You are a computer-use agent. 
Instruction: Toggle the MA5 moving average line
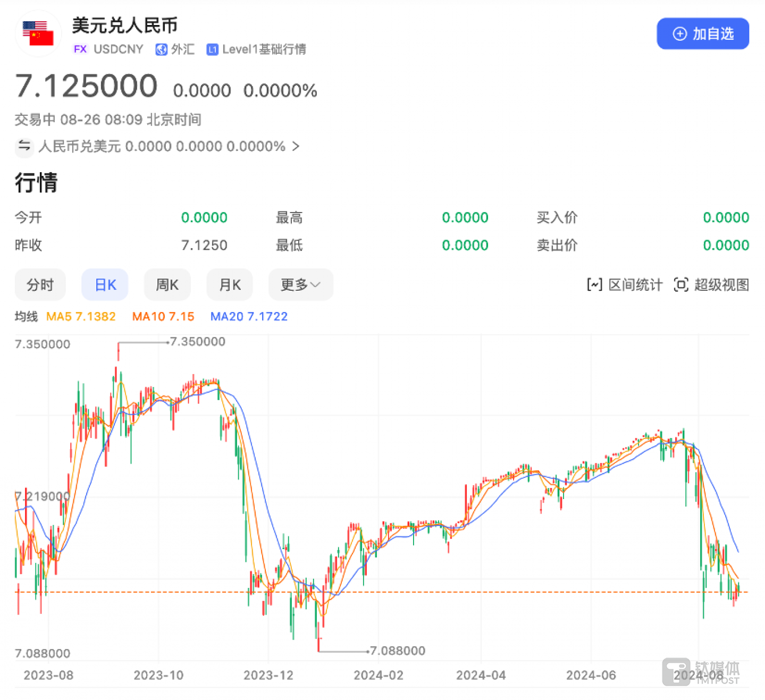coord(81,316)
